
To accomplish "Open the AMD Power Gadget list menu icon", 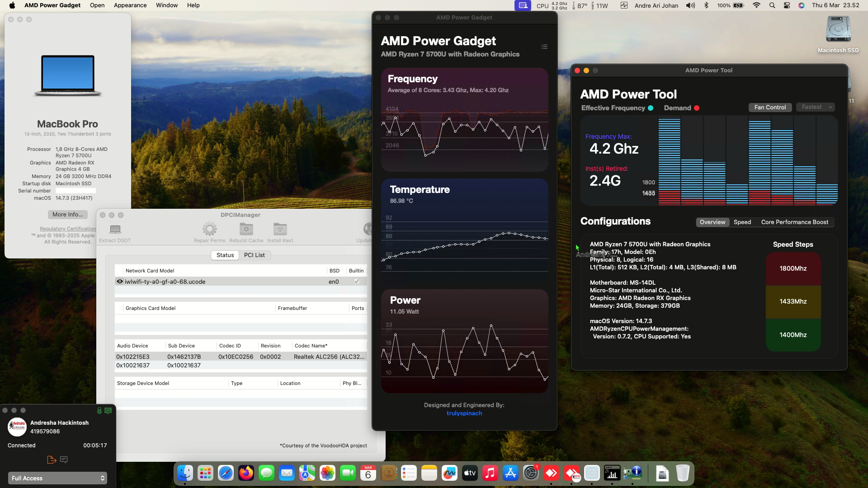I will tap(544, 47).
